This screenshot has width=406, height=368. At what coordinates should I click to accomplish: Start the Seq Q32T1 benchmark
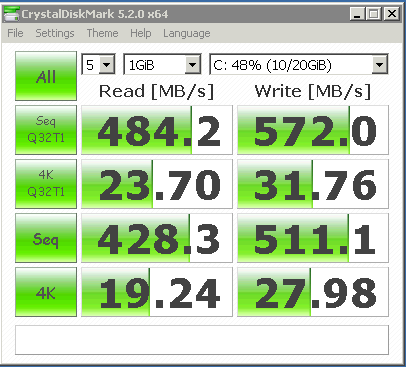point(46,130)
